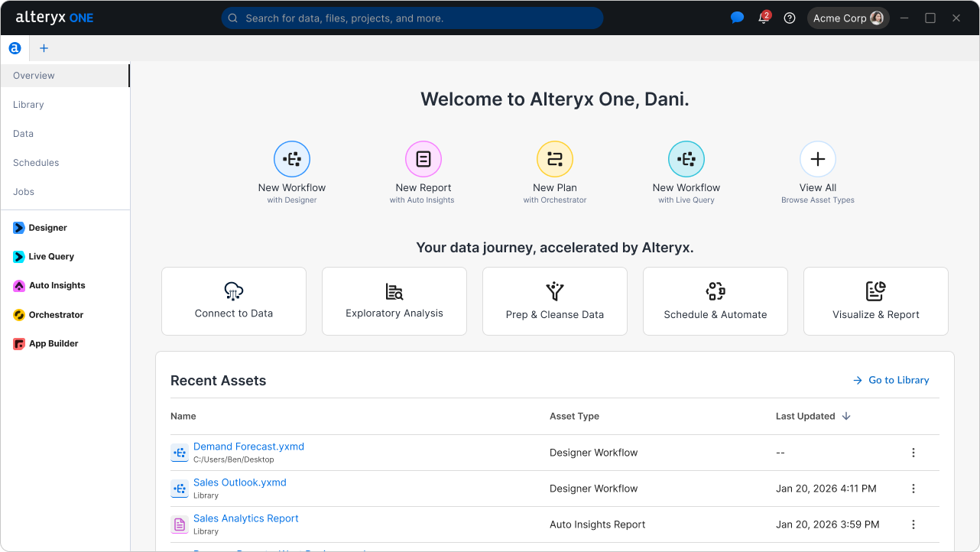
Task: Open the chat messages icon
Action: pyautogui.click(x=737, y=18)
